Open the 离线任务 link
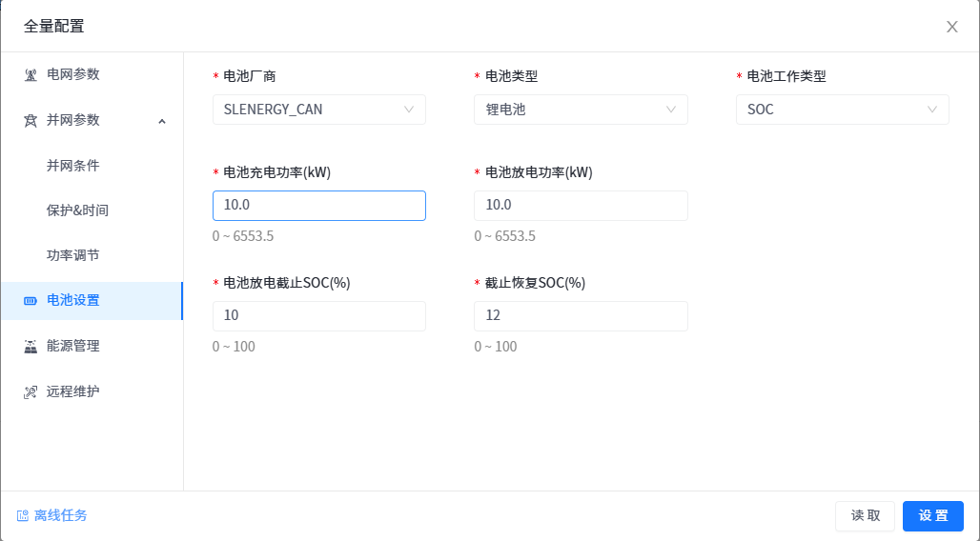 click(x=60, y=516)
